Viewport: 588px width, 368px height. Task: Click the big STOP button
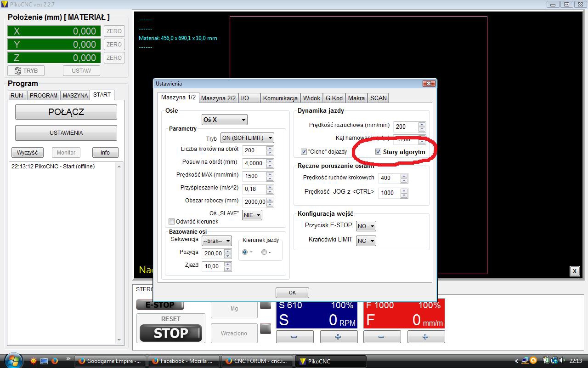click(171, 333)
